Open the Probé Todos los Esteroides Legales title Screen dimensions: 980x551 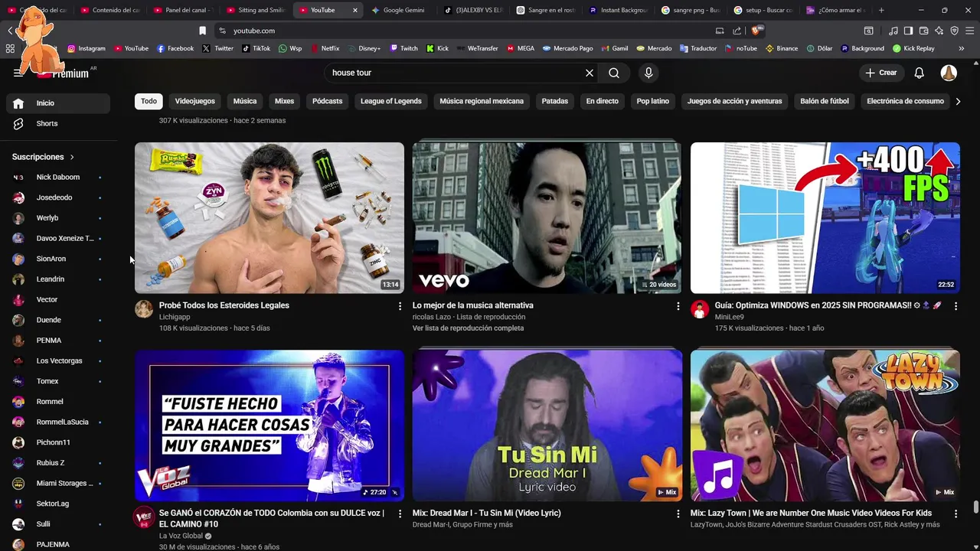(x=224, y=305)
